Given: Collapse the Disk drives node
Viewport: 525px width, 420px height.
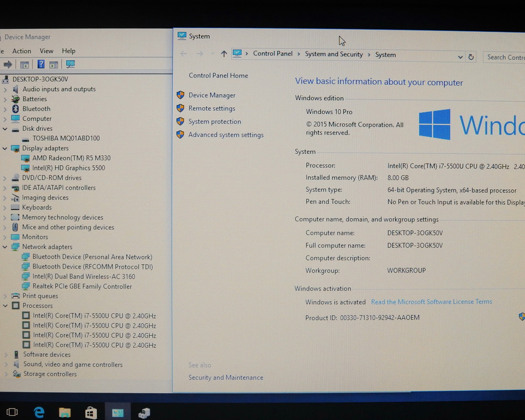Looking at the screenshot, I should [5, 129].
